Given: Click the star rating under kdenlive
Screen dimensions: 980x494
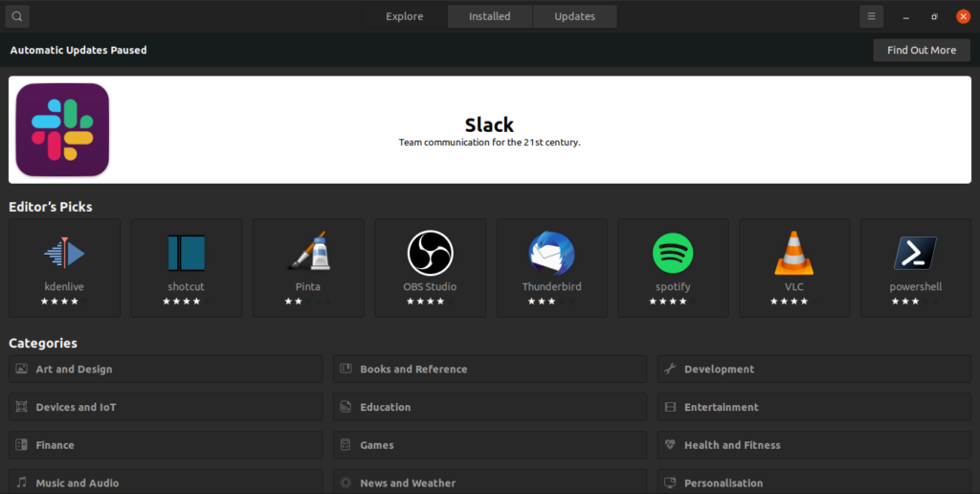Looking at the screenshot, I should click(64, 302).
